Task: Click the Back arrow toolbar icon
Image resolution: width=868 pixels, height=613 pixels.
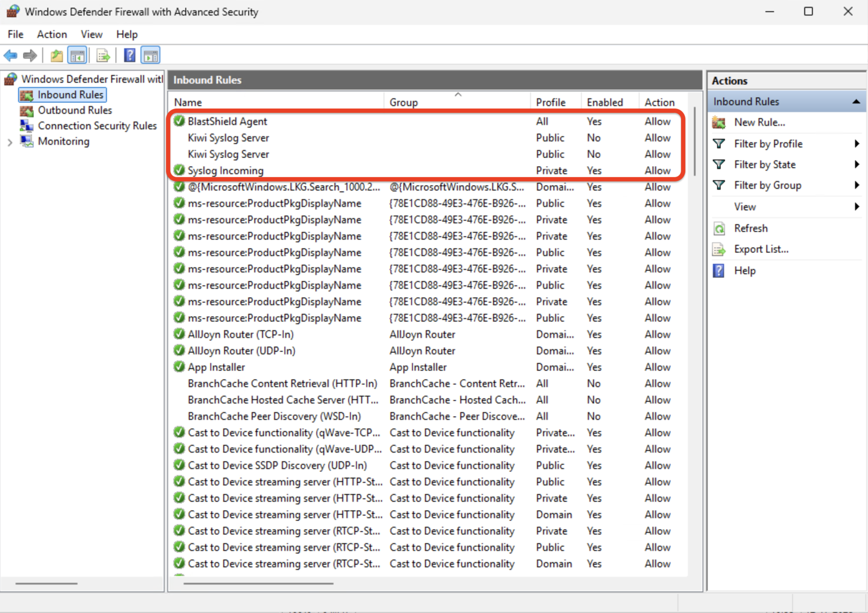Action: [x=10, y=56]
